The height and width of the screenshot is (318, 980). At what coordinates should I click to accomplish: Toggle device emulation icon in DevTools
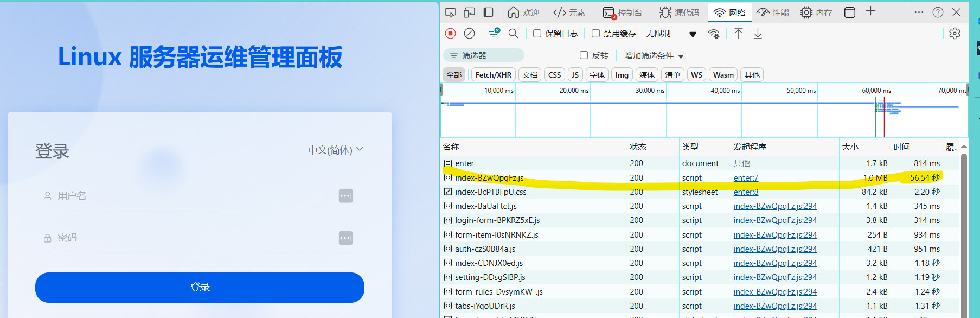pos(470,12)
